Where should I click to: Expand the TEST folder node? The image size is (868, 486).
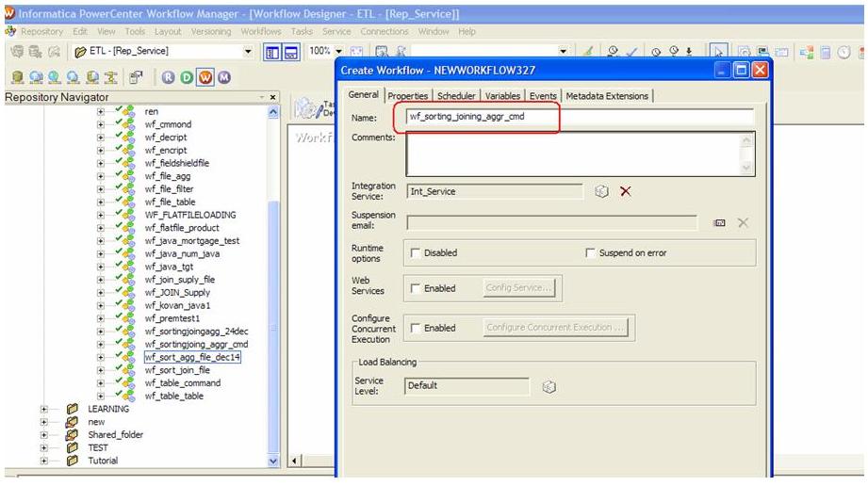point(43,448)
